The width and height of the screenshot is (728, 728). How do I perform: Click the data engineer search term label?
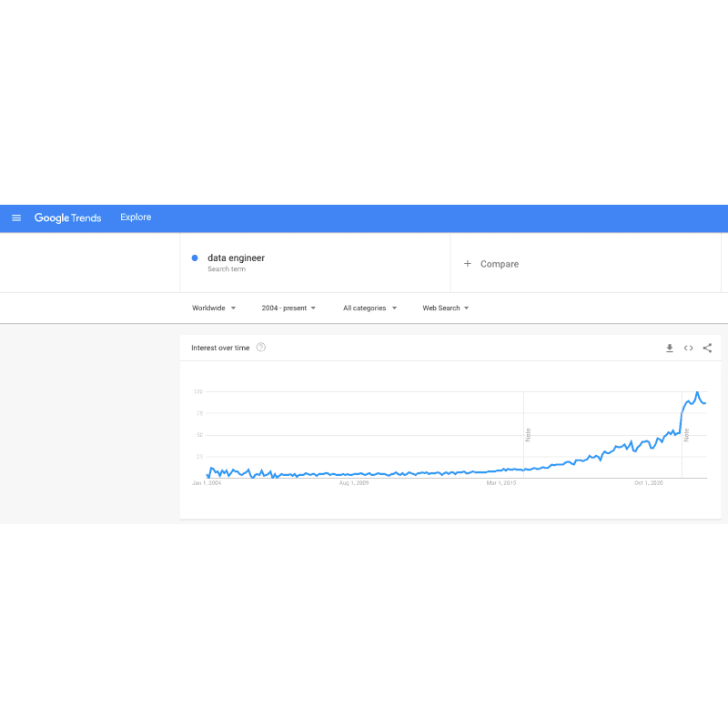tap(236, 258)
